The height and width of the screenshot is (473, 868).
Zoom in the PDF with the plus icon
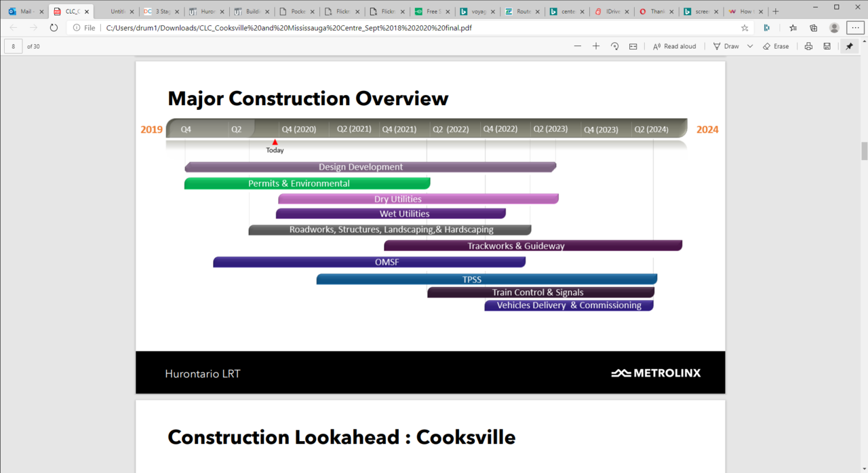point(596,46)
